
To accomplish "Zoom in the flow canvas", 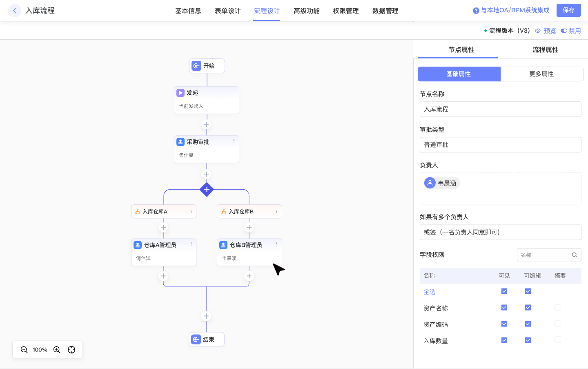I will click(57, 350).
